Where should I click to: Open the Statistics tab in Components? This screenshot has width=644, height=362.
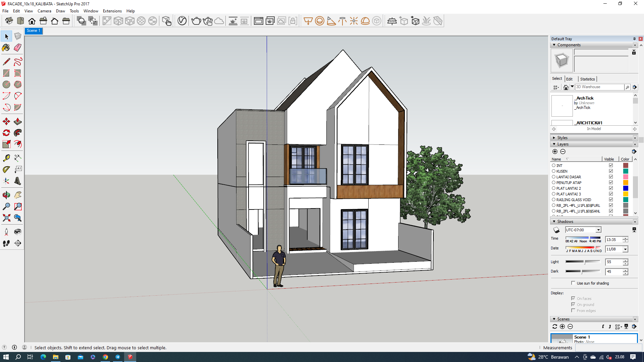coord(587,79)
